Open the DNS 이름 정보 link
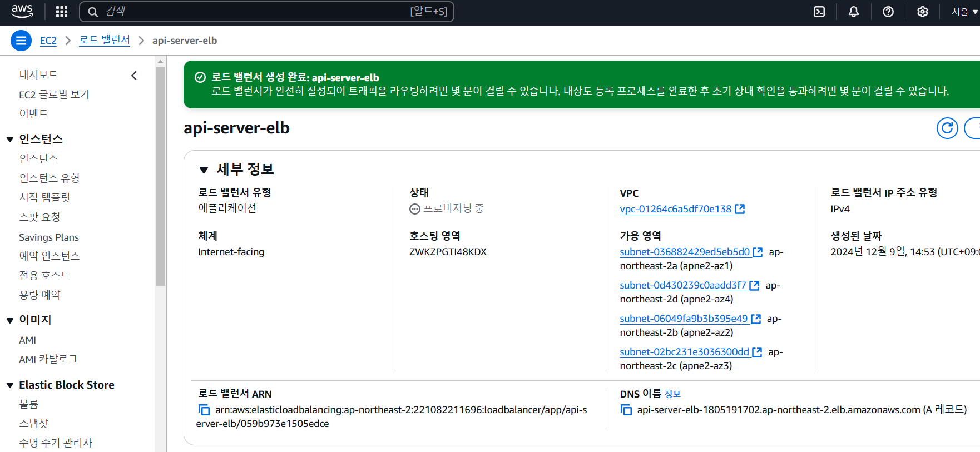Image resolution: width=980 pixels, height=452 pixels. (672, 394)
